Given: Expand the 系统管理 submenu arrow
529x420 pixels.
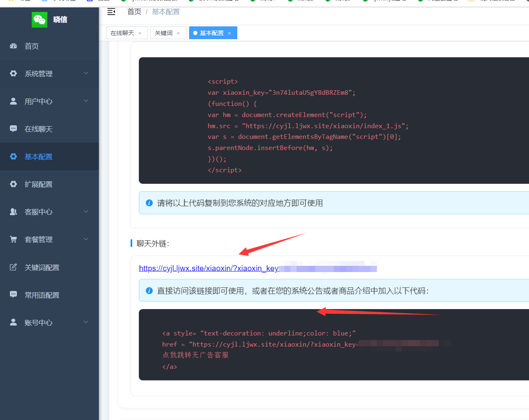Looking at the screenshot, I should [86, 73].
